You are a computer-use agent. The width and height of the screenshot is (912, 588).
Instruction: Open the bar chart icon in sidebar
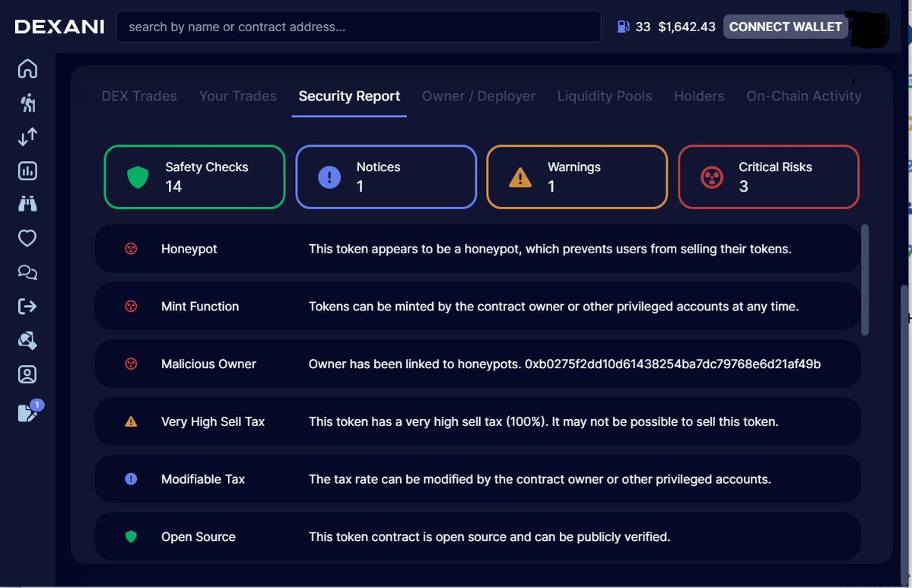pos(27,171)
